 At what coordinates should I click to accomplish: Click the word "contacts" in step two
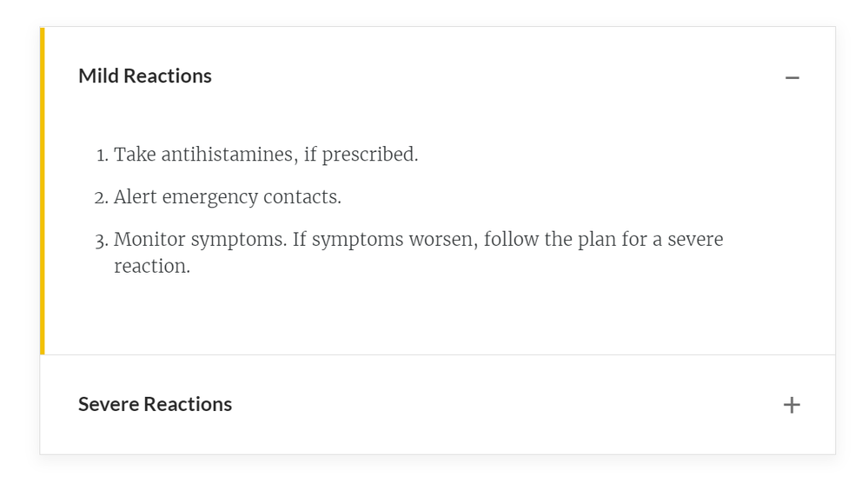tap(300, 197)
